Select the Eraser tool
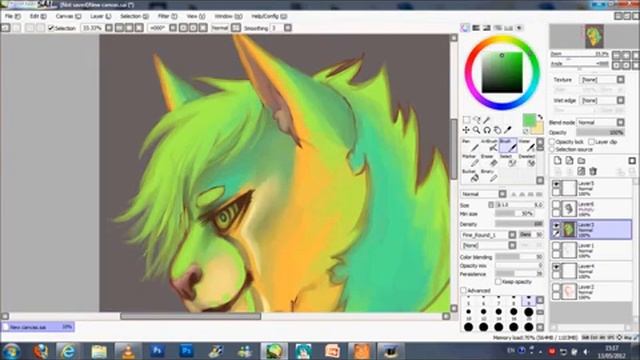The image size is (640, 360). pos(489,161)
